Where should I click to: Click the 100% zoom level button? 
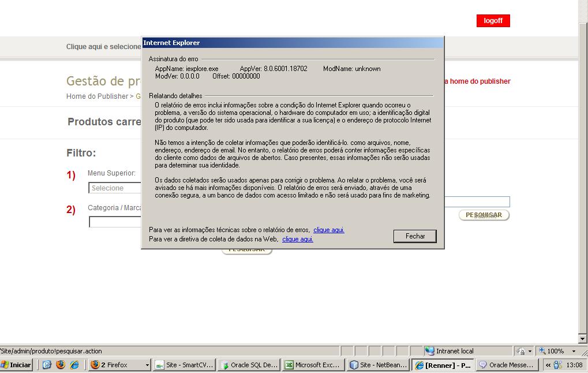coord(552,351)
